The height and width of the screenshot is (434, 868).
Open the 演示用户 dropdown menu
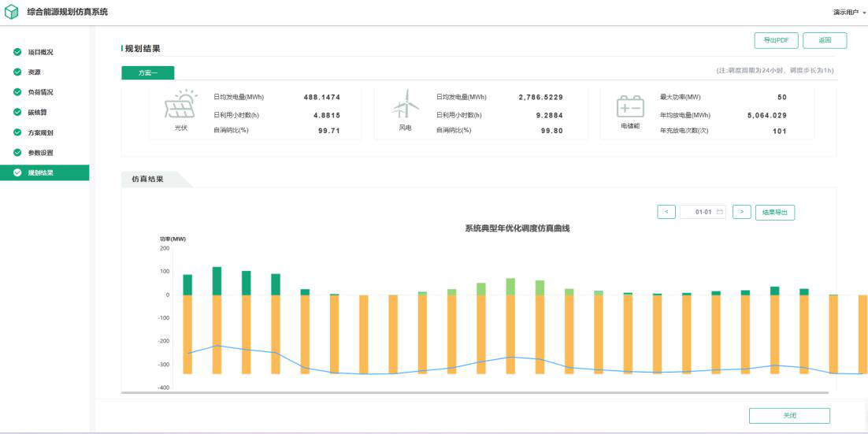849,13
